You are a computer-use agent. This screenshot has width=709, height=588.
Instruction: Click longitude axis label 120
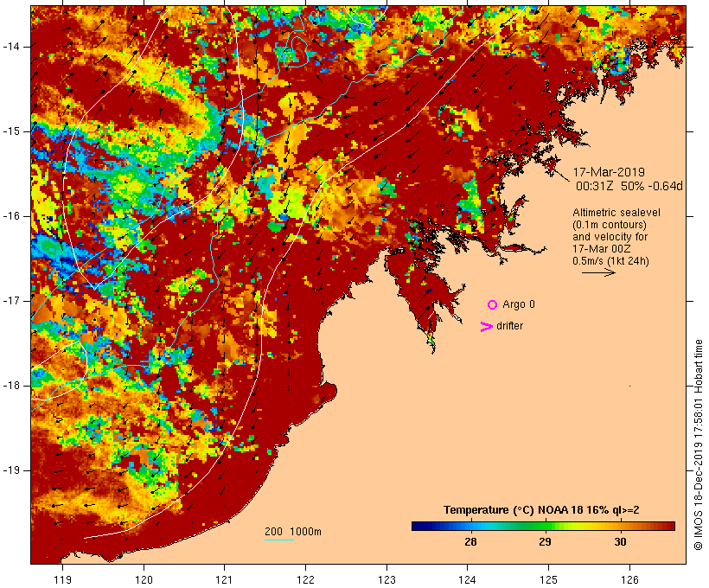pyautogui.click(x=144, y=579)
